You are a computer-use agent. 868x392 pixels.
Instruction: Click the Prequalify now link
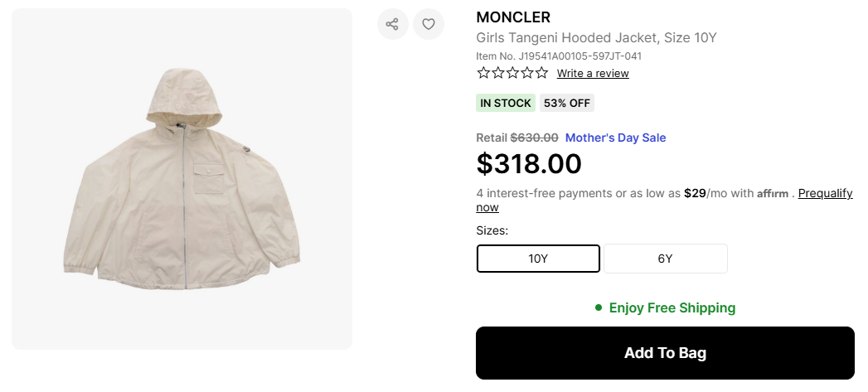tap(825, 193)
